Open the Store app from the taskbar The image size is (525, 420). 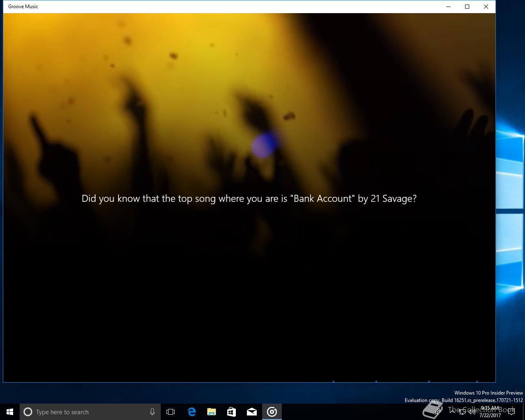point(231,412)
